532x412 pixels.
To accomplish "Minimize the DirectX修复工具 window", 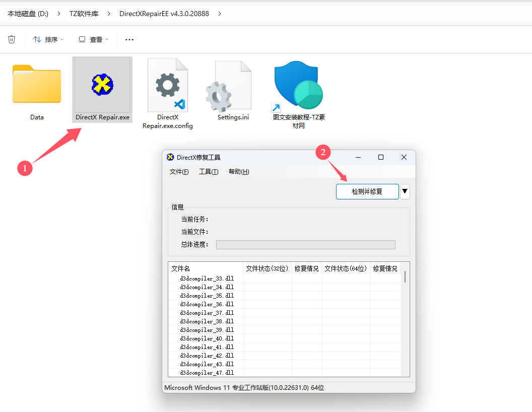I will (x=358, y=157).
